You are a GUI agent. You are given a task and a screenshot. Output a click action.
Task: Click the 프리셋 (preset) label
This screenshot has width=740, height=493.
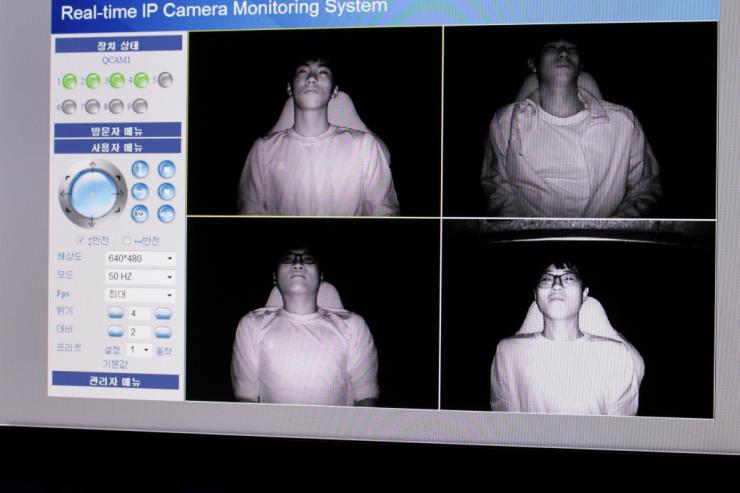point(69,349)
